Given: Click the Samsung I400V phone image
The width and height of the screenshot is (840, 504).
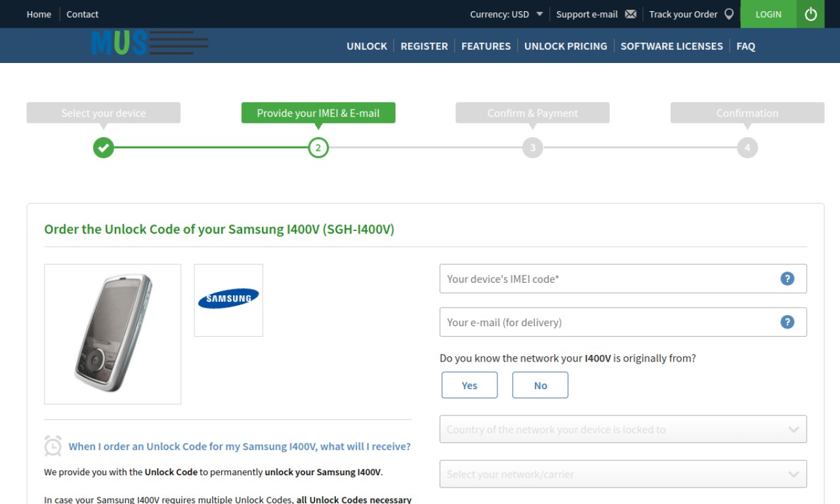Looking at the screenshot, I should coord(113,333).
